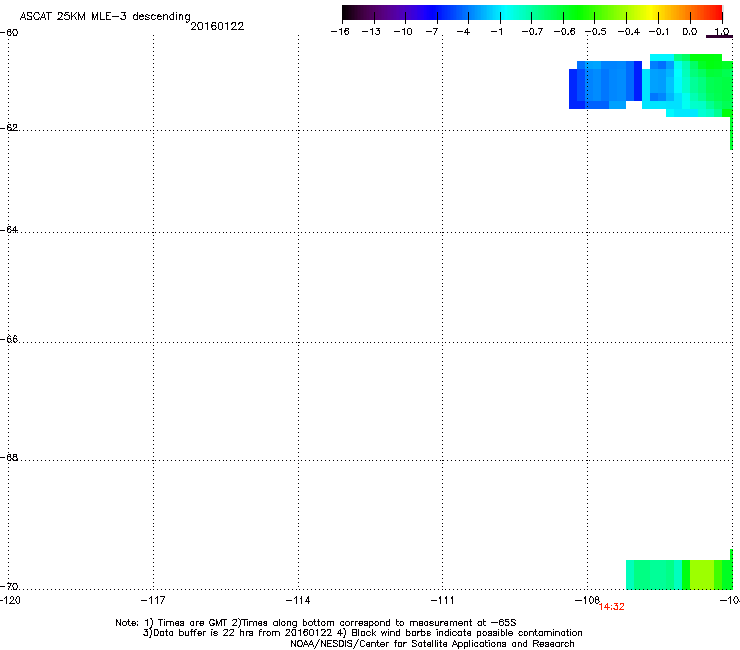Click the colorbar label -0.7
The height and width of the screenshot is (650, 740).
point(532,32)
